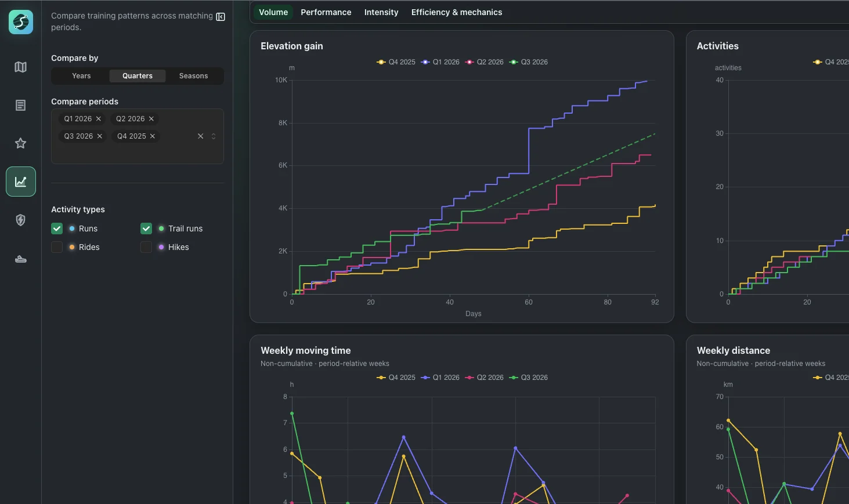
Task: Switch to the Performance tab
Action: tap(326, 12)
